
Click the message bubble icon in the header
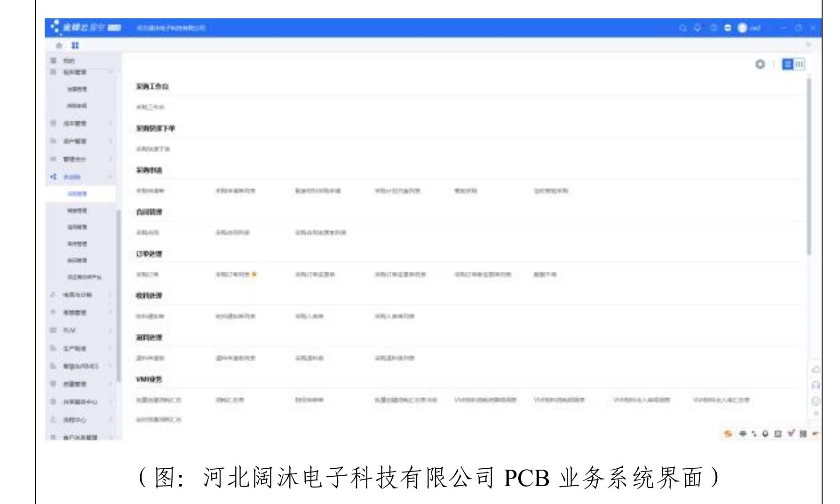tap(728, 28)
